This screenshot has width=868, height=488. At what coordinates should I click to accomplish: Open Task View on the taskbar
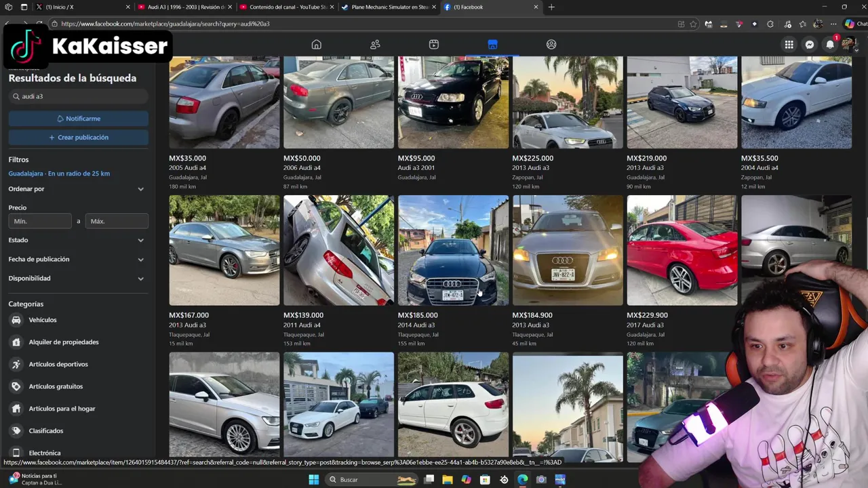(x=429, y=479)
